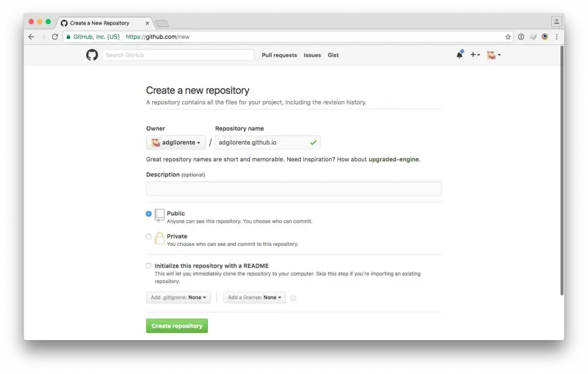Expand the Owner adgllorente dropdown
The height and width of the screenshot is (374, 588).
[175, 142]
